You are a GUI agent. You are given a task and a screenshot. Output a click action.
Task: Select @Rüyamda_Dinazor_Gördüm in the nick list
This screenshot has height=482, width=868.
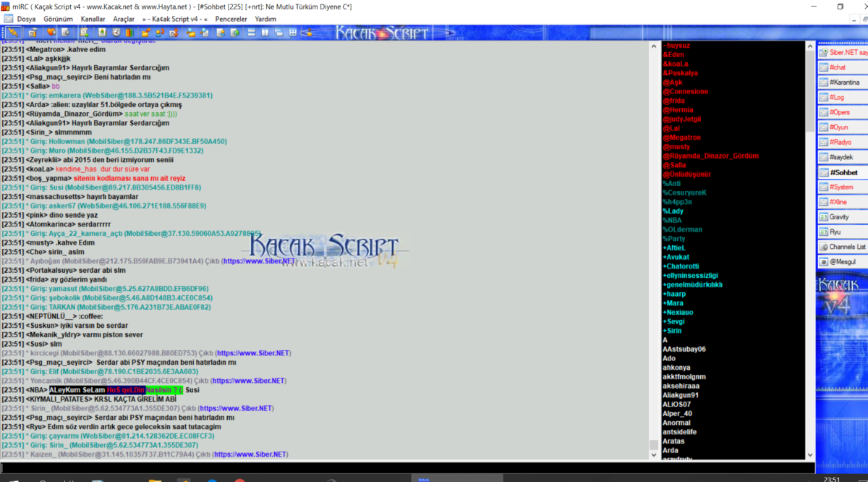pyautogui.click(x=710, y=156)
